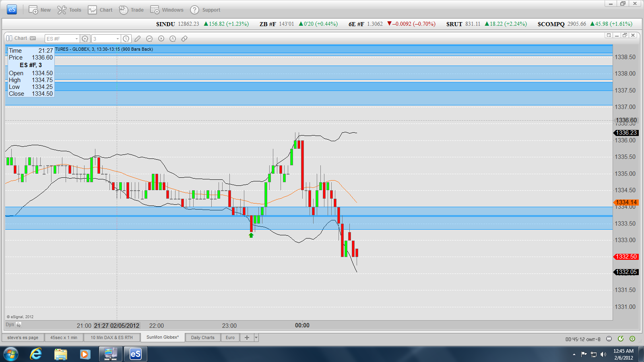
Task: Click the black 1332.05 lower band marker
Action: pos(626,272)
